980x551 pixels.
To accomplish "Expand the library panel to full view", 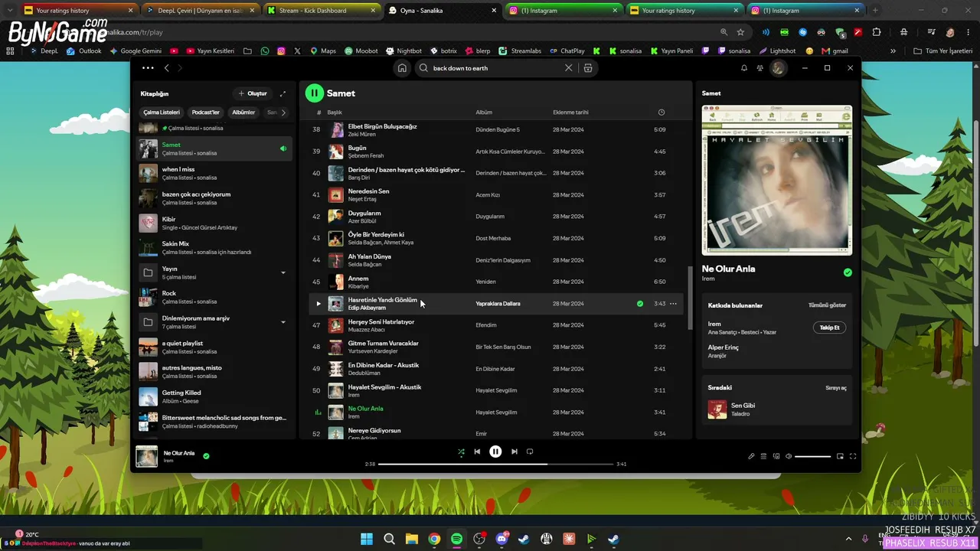I will coord(283,93).
